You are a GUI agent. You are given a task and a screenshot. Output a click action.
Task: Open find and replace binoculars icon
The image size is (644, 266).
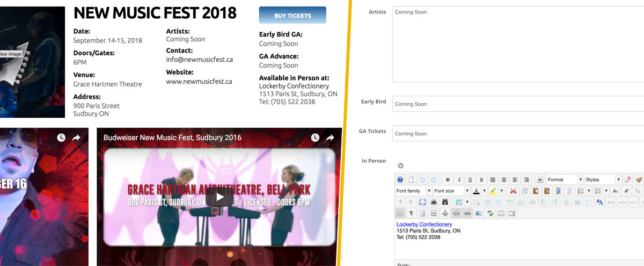coord(445,202)
